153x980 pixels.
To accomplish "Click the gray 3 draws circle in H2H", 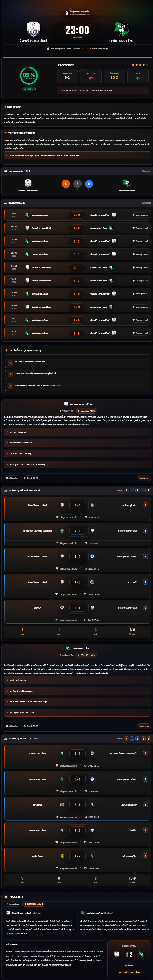I will (x=77, y=184).
